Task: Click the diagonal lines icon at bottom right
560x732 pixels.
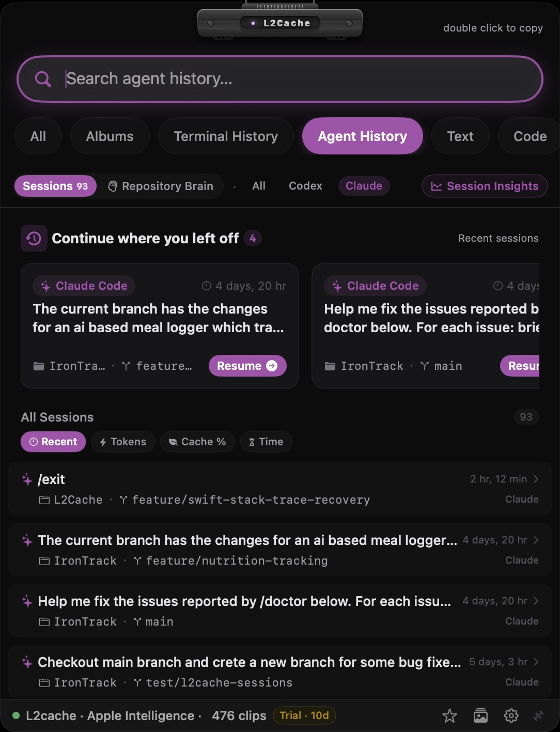Action: 539,715
